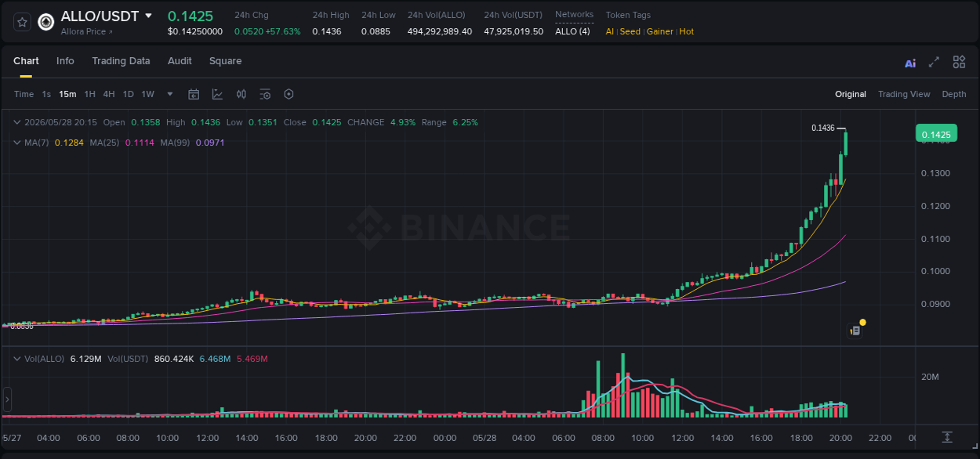Switch to the Trading Data tab

click(x=121, y=61)
